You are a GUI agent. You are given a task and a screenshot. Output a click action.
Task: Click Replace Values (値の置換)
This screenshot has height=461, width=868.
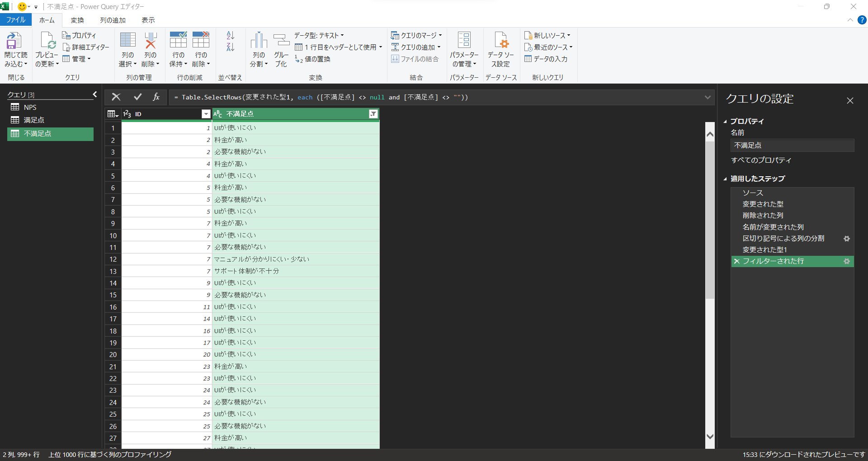tap(312, 59)
